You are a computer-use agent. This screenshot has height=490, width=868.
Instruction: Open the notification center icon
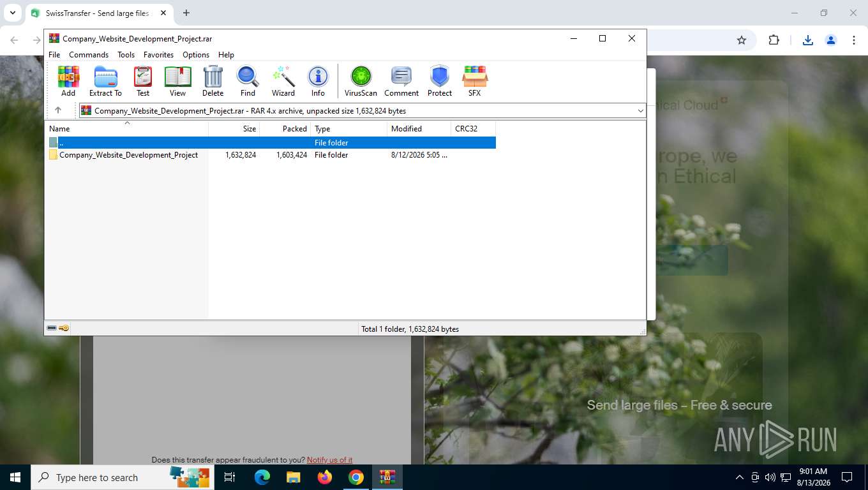click(x=847, y=477)
